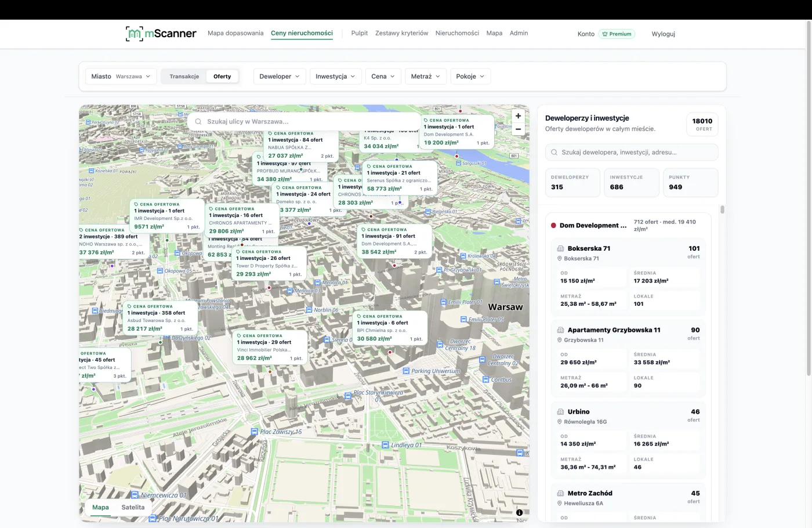Switch the data mode to Oferty
Screen dimensions: 812x528
click(x=222, y=77)
